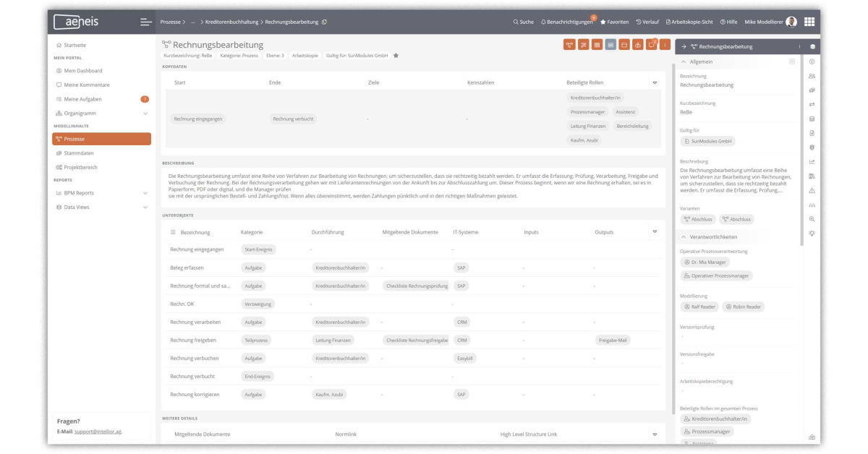This screenshot has width=868, height=454.
Task: Open the comments toolbar button with badge
Action: pos(652,45)
